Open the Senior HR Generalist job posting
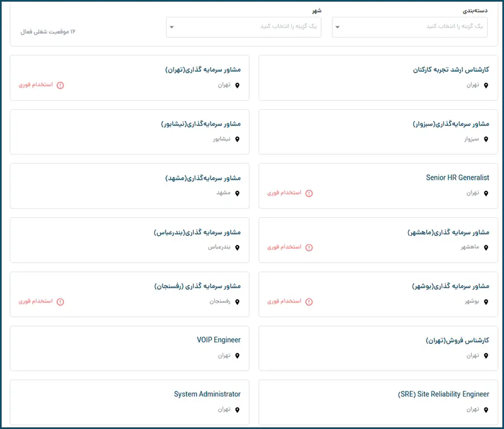The image size is (504, 429). (x=457, y=178)
